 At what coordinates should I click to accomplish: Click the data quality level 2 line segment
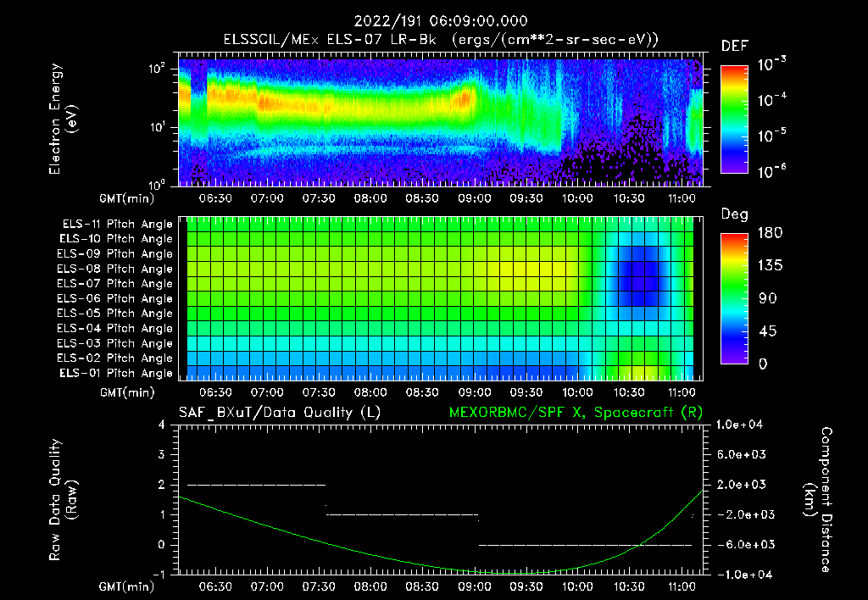point(256,485)
